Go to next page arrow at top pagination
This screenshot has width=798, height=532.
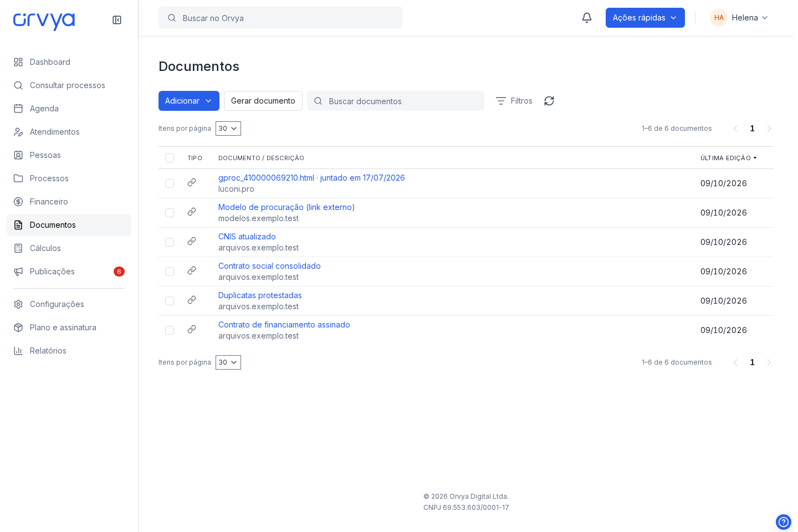click(769, 129)
